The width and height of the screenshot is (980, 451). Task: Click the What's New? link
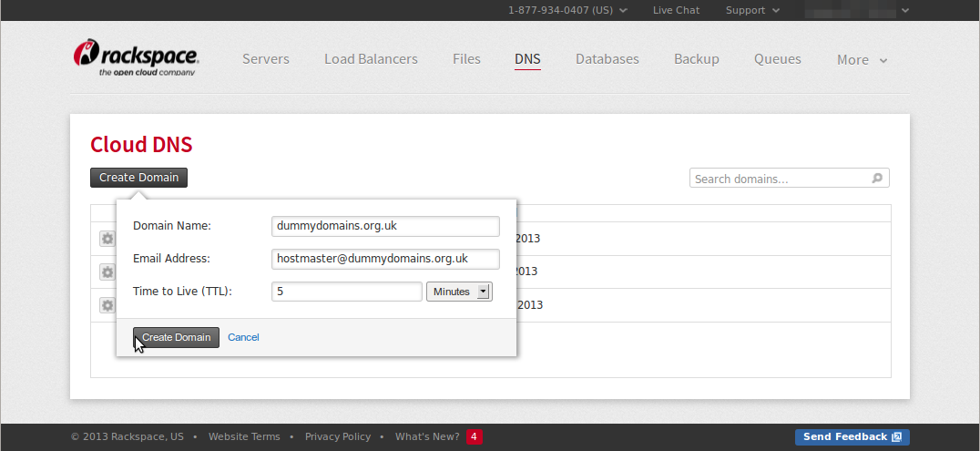tap(427, 436)
